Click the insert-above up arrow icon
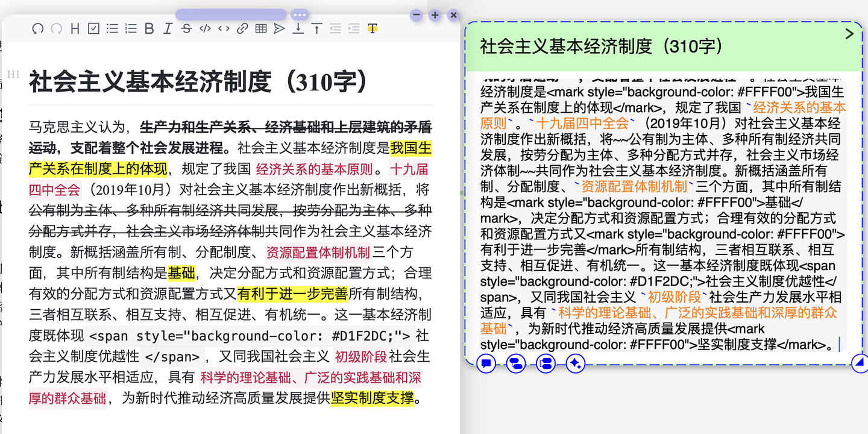 click(316, 28)
